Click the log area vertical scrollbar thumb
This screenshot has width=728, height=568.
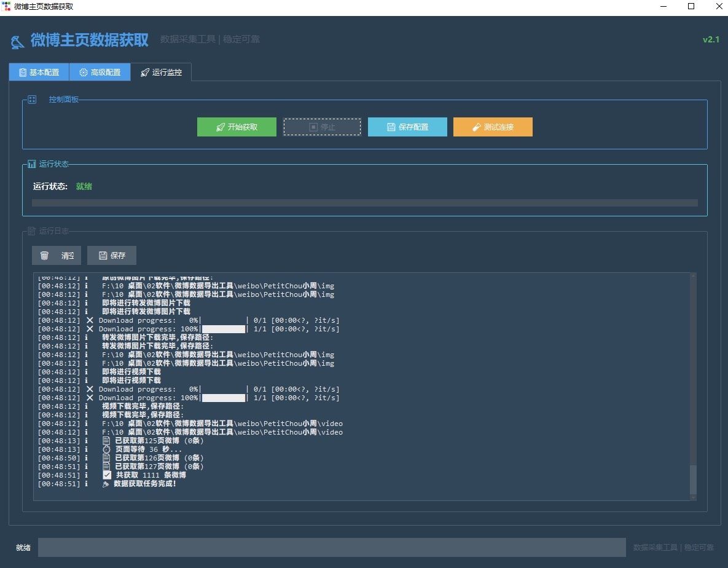click(x=693, y=479)
